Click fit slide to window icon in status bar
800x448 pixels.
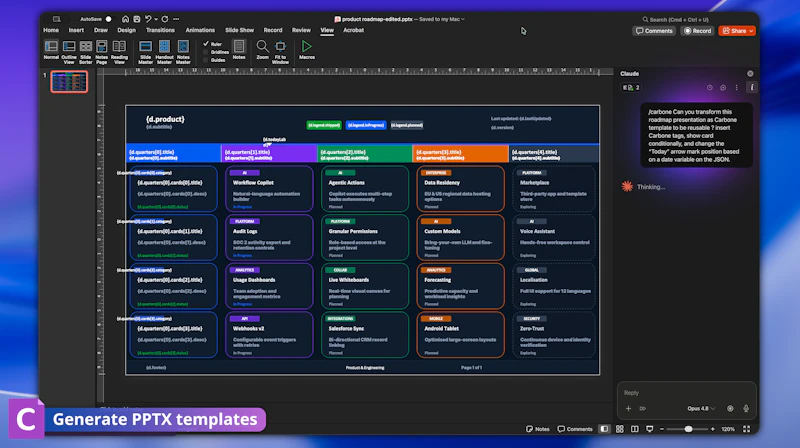coord(746,429)
